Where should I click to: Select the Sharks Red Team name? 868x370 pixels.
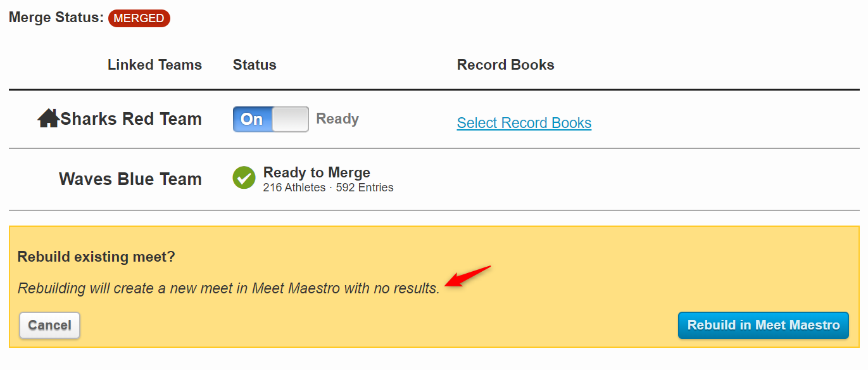131,119
